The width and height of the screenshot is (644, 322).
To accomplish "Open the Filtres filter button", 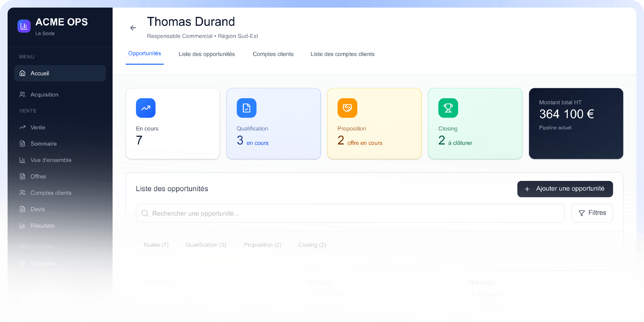I will coord(592,213).
